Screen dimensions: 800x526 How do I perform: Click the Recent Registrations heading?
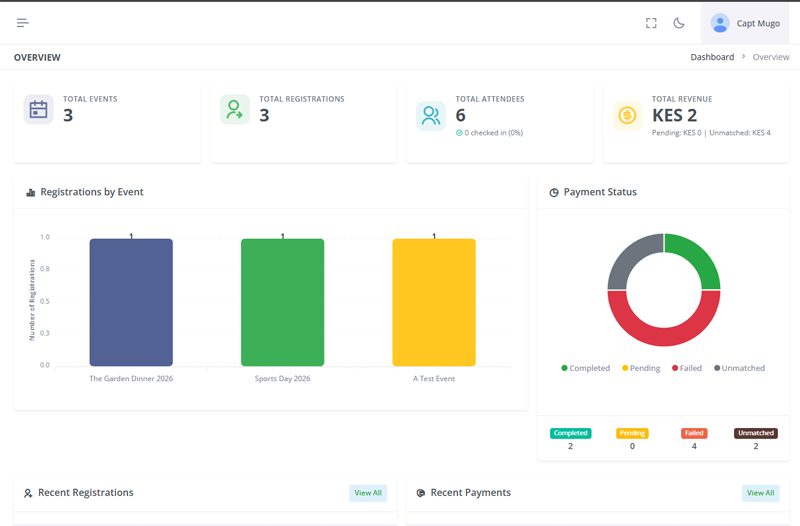[x=86, y=493]
